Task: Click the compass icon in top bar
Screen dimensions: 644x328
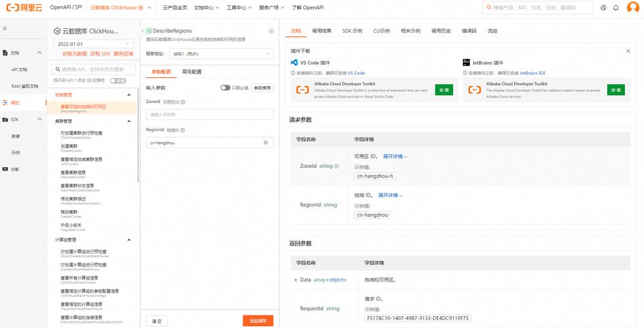Action: tap(603, 7)
